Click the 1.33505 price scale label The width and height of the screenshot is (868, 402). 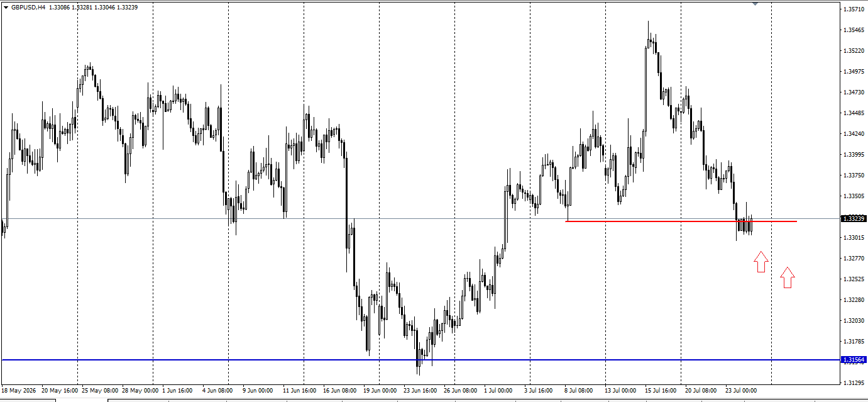854,196
